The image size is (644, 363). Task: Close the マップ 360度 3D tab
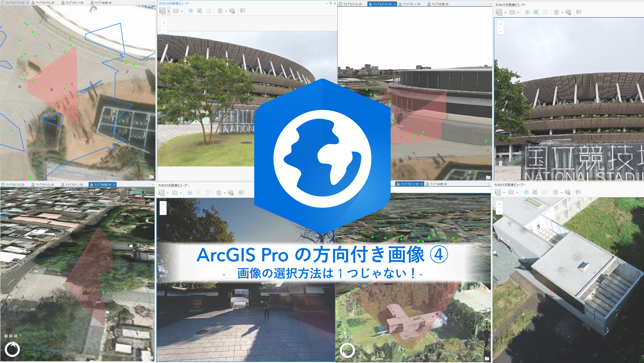tap(114, 185)
